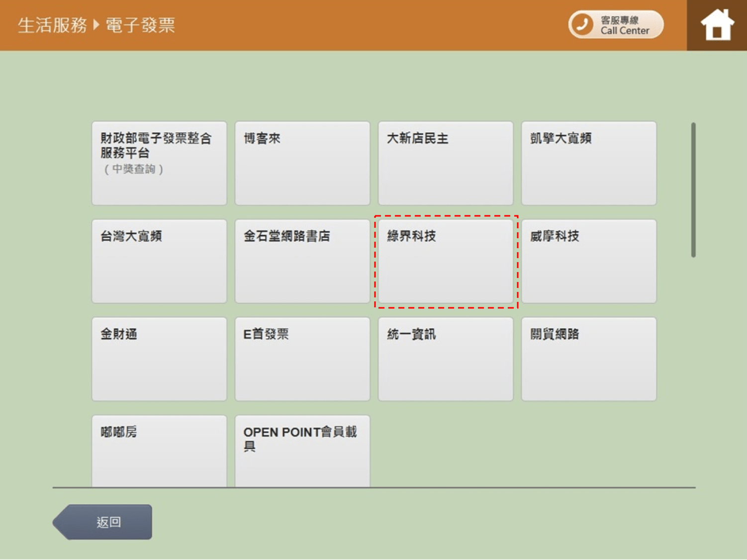Choose the 大新店民主 option
This screenshot has width=747, height=560.
pos(446,163)
